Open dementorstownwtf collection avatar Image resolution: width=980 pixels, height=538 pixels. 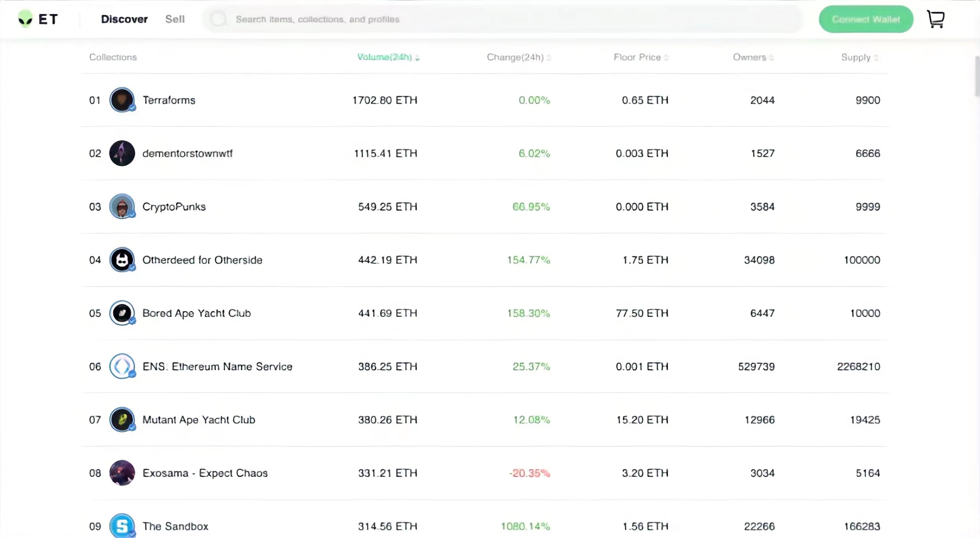(122, 153)
